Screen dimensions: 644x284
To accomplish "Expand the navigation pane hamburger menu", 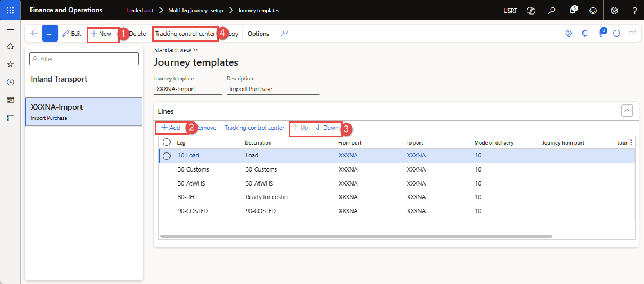I will point(10,29).
